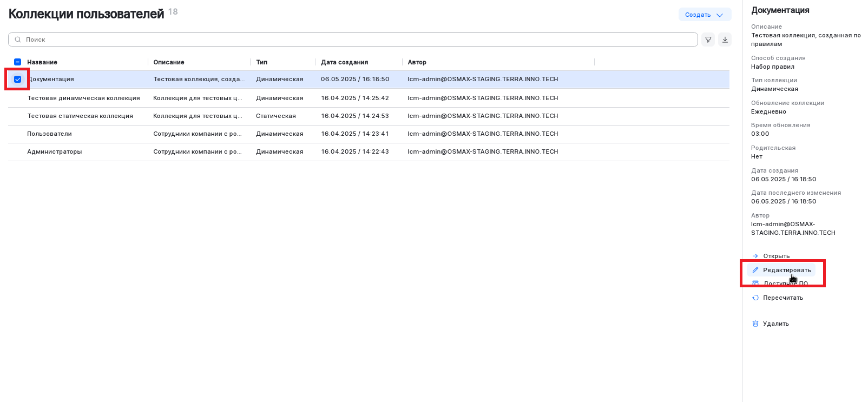Uncheck the Документация row checkbox
Screen dimensions: 868x402
pos(17,79)
